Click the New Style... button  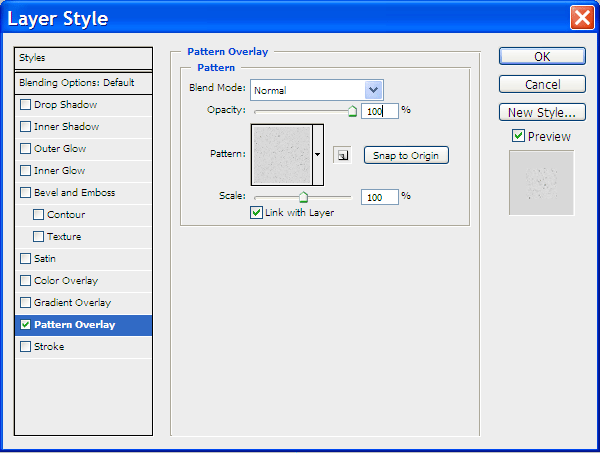coord(542,112)
